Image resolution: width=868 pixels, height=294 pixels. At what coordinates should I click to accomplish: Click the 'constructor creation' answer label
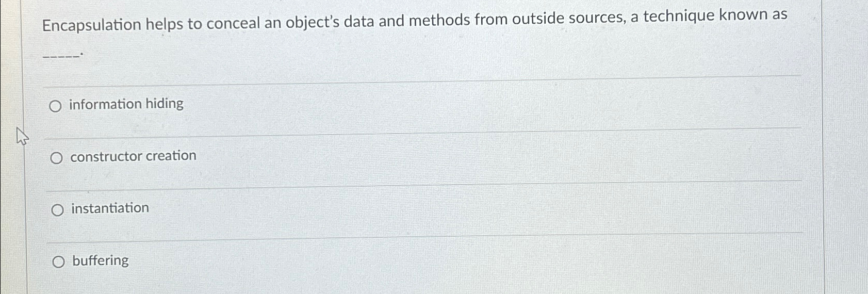click(133, 156)
